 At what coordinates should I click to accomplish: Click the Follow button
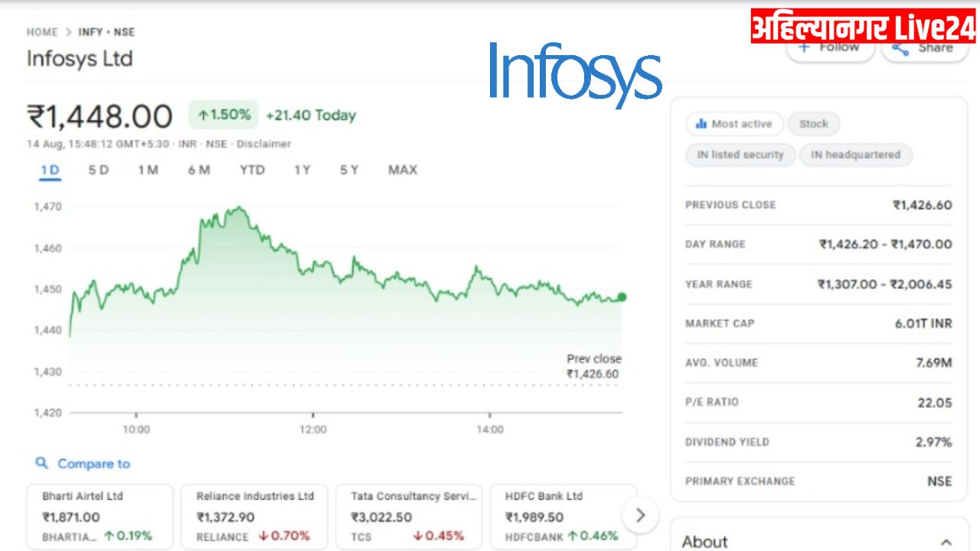[x=830, y=47]
